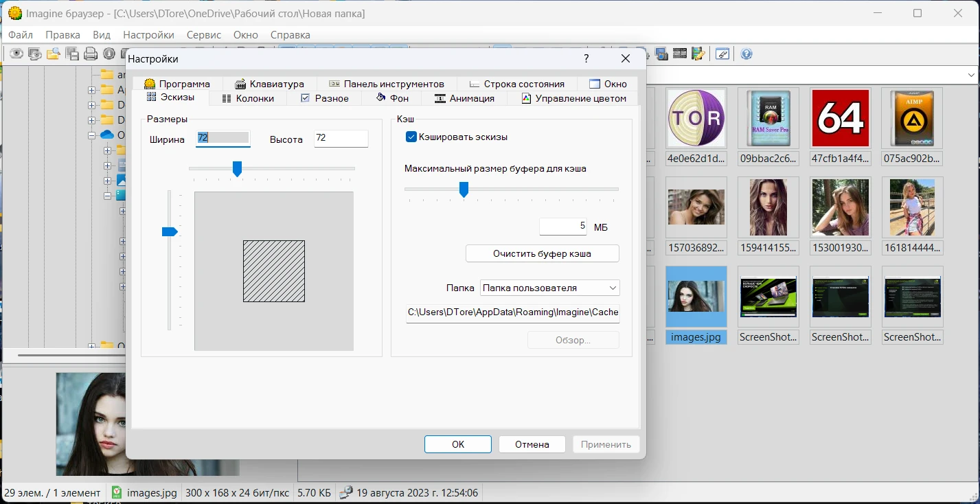
Task: Click the cache buffer size slider handle
Action: coord(464,189)
